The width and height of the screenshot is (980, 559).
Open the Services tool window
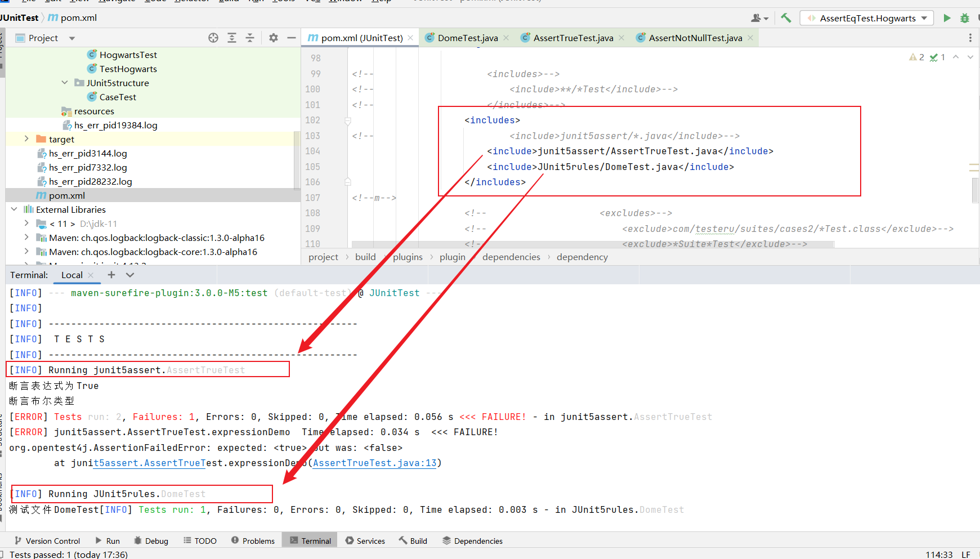[365, 540]
